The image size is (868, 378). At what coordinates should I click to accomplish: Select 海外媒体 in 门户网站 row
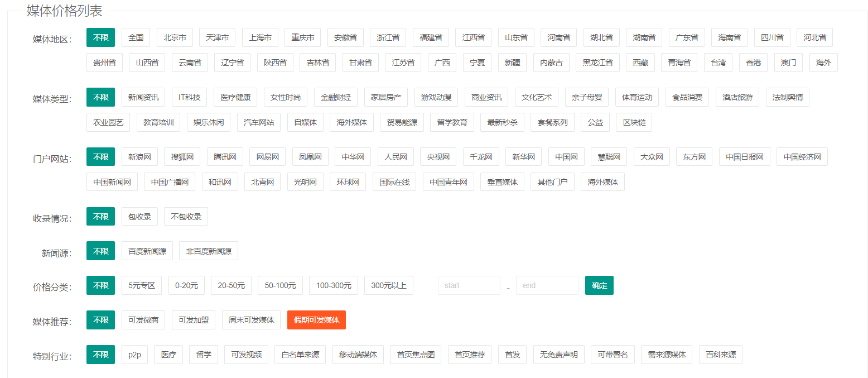point(602,182)
